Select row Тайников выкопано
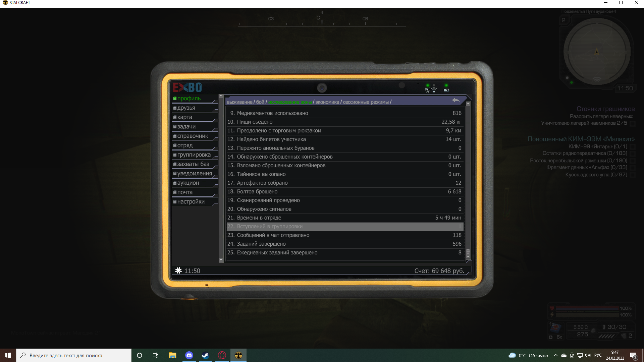This screenshot has height=362, width=644. coord(345,174)
